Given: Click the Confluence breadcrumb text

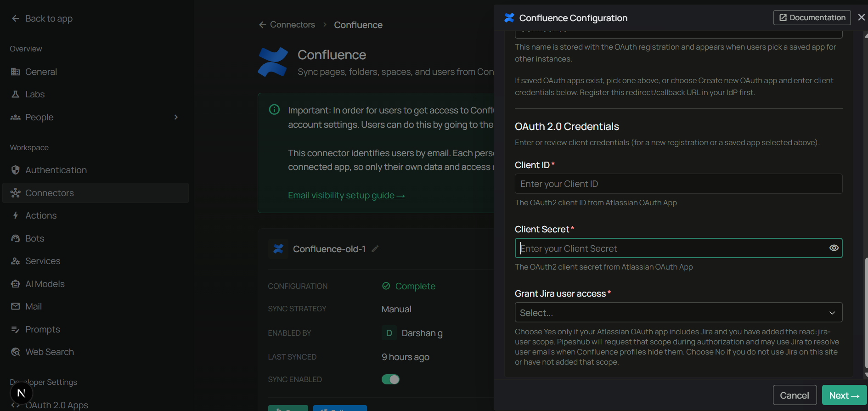Looking at the screenshot, I should point(358,25).
